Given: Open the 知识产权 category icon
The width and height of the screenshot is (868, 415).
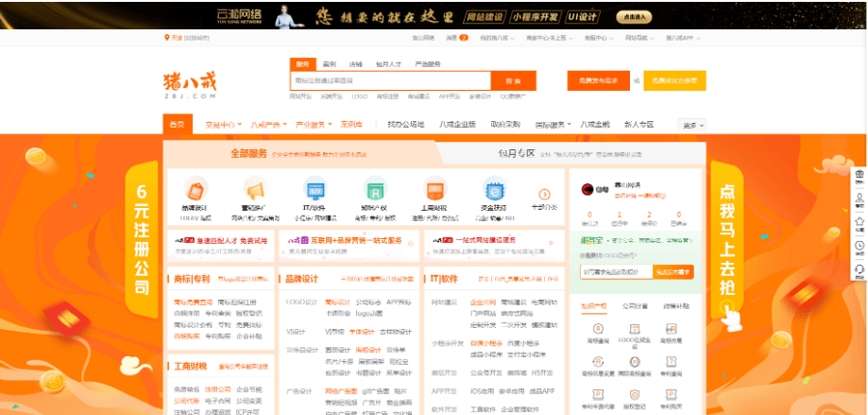Looking at the screenshot, I should (375, 188).
